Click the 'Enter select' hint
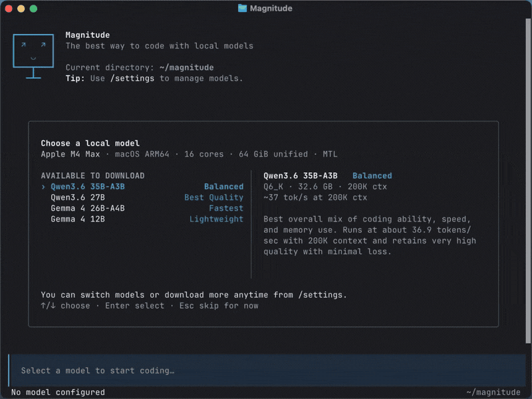This screenshot has width=532, height=399. [135, 306]
